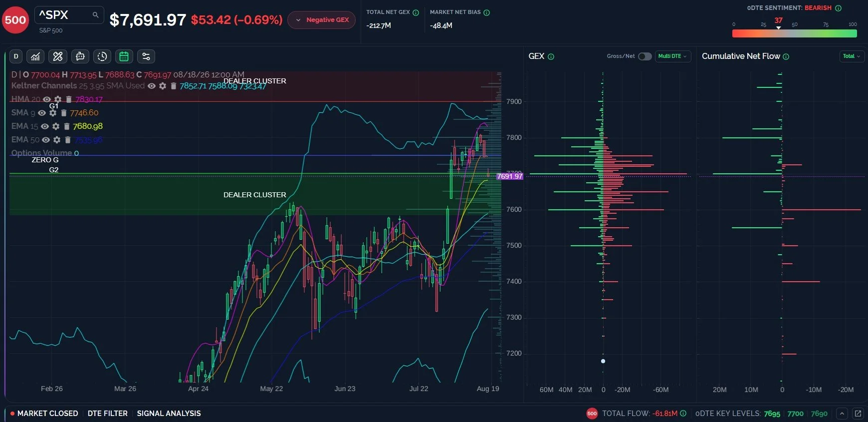This screenshot has width=868, height=422.
Task: Select the drawing tools pencil-ruler icon
Action: click(58, 56)
